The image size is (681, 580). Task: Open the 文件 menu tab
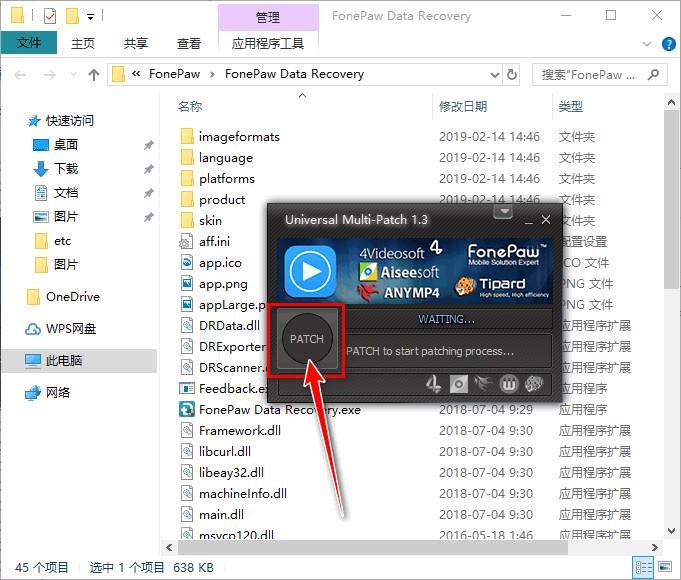click(29, 43)
